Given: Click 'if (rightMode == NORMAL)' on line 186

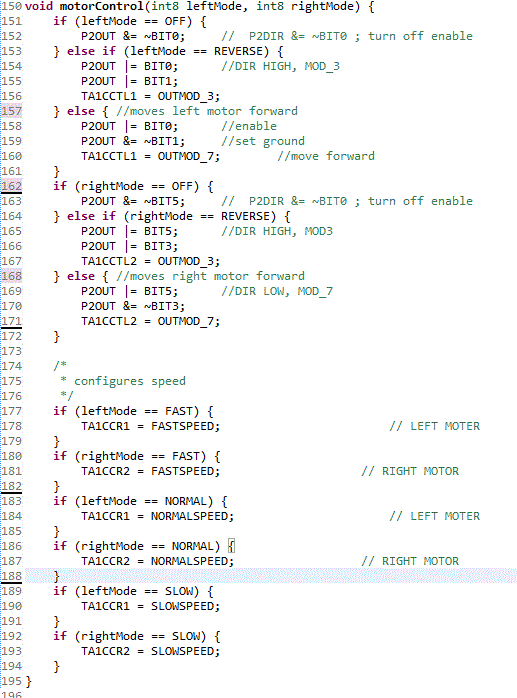Looking at the screenshot, I should [136, 546].
